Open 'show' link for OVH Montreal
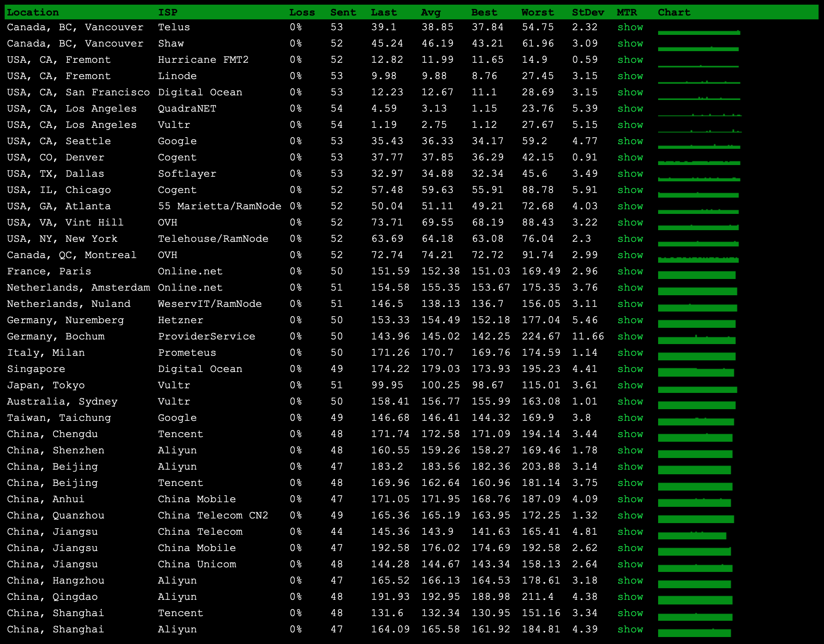 [630, 255]
